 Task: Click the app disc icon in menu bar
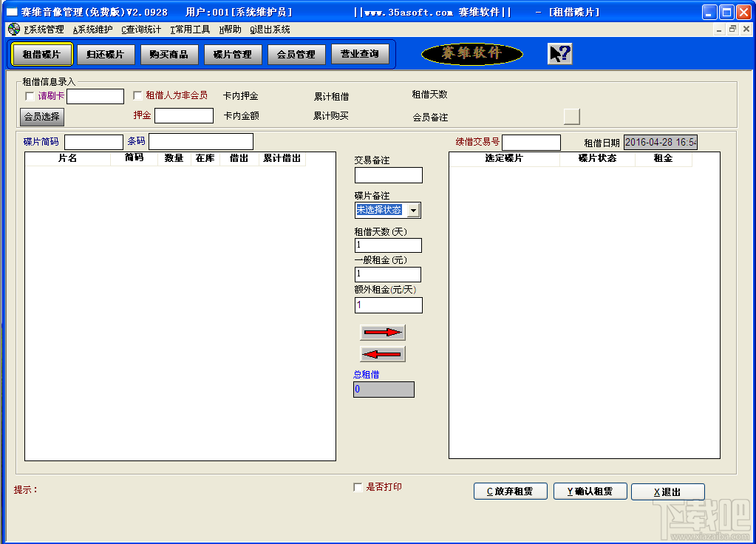tap(14, 30)
